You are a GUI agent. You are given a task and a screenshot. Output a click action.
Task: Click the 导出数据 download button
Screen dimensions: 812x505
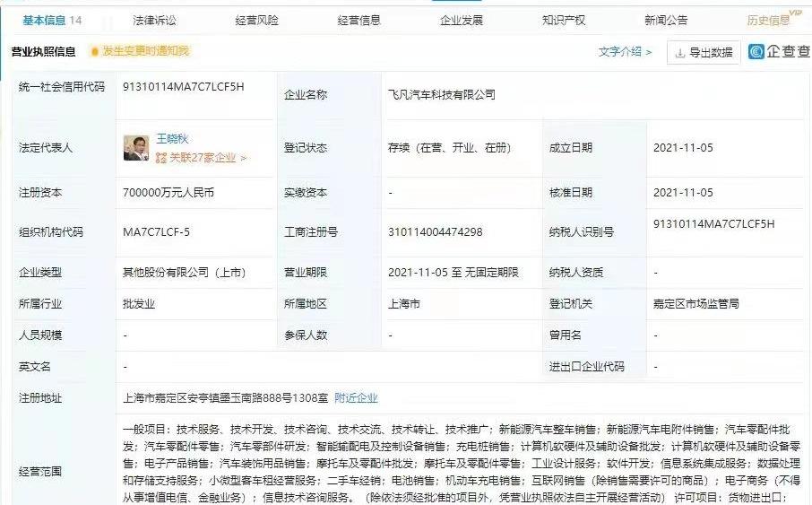704,53
